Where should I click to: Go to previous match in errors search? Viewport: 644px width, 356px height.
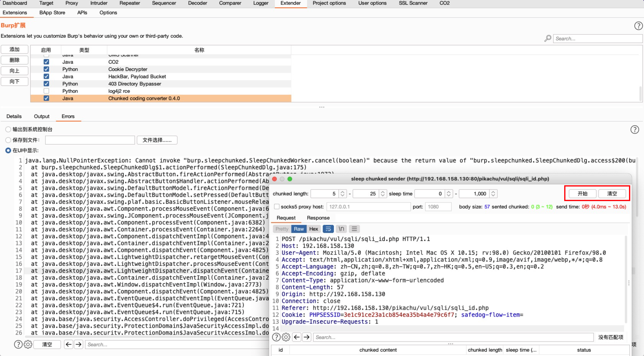coord(68,344)
